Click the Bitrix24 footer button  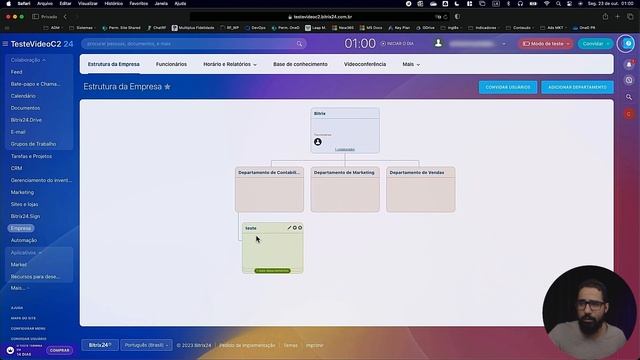tap(100, 345)
